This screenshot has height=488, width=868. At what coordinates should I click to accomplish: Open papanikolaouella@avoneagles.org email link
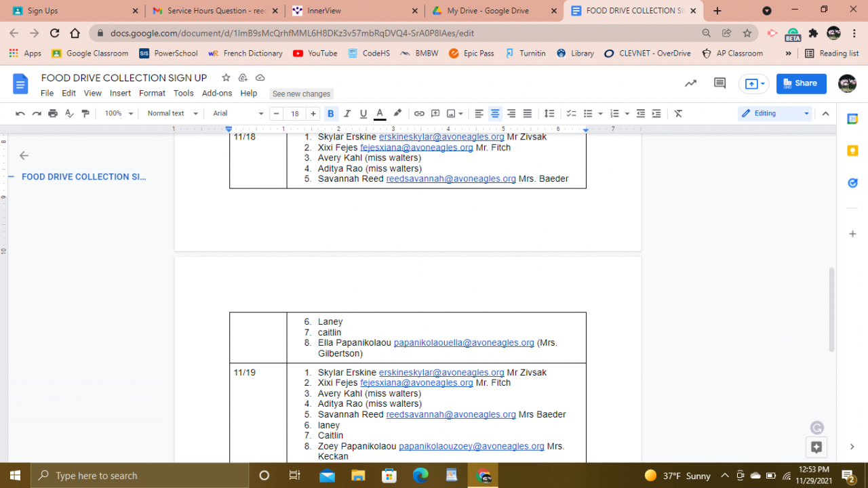pyautogui.click(x=464, y=343)
